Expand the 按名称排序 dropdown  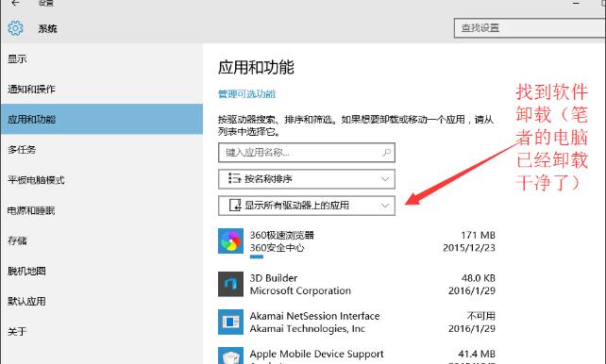click(x=307, y=179)
